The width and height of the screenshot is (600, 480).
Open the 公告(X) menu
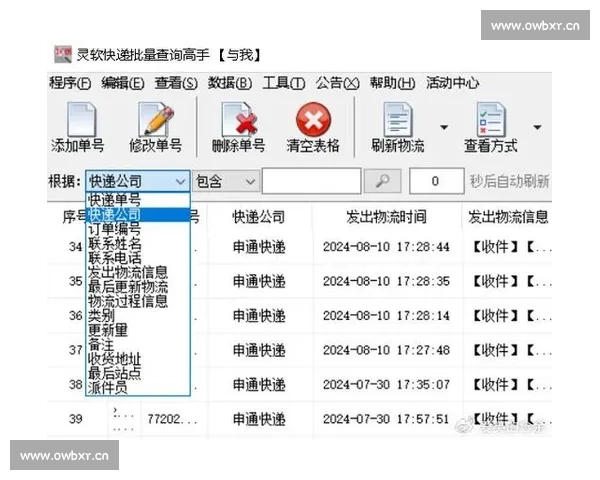[338, 83]
